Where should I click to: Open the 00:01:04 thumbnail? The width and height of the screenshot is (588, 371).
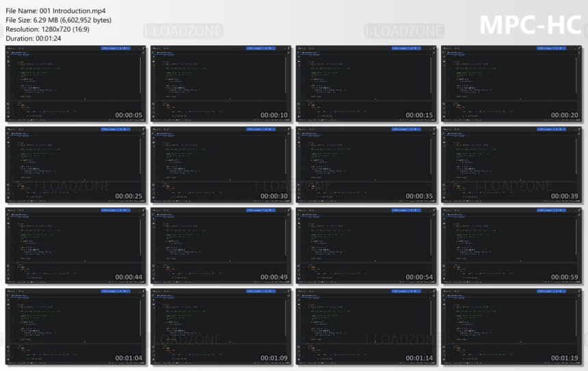pos(76,327)
